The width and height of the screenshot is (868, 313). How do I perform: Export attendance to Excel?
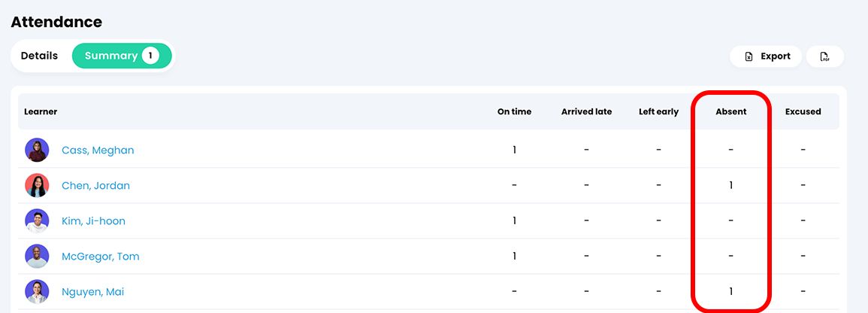point(766,56)
